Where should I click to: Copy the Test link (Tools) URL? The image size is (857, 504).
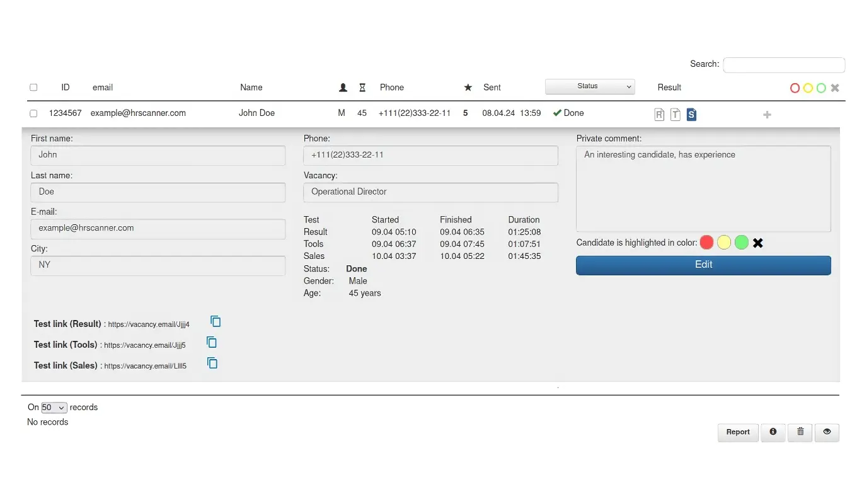(x=212, y=342)
